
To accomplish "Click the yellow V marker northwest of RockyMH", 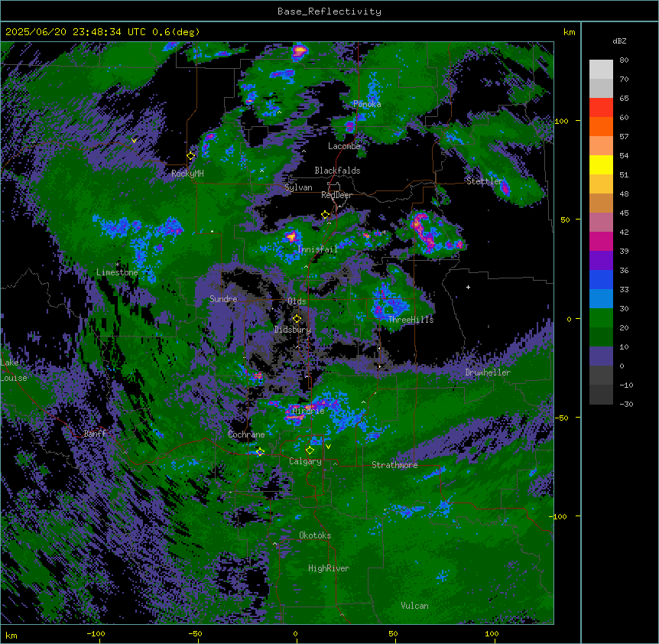I will pyautogui.click(x=134, y=141).
